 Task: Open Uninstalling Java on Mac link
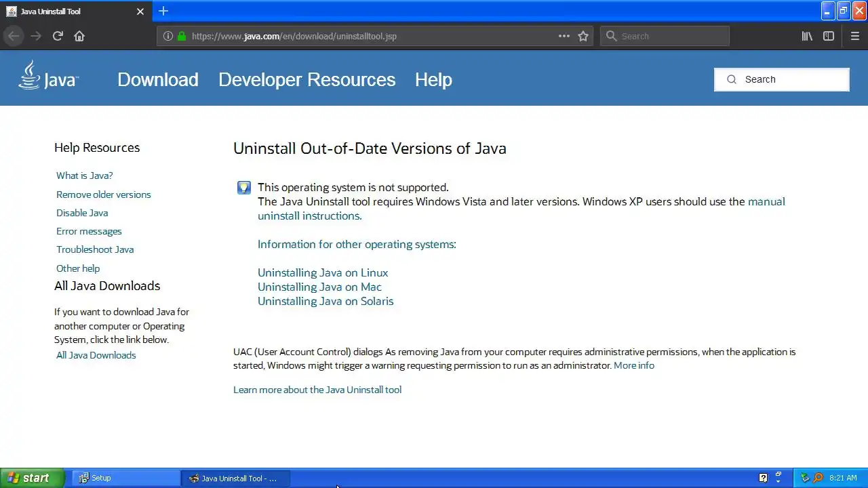pyautogui.click(x=319, y=287)
